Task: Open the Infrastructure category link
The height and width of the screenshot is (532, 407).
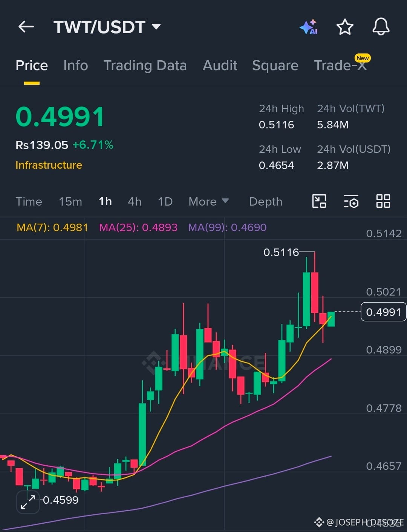Action: (x=49, y=165)
